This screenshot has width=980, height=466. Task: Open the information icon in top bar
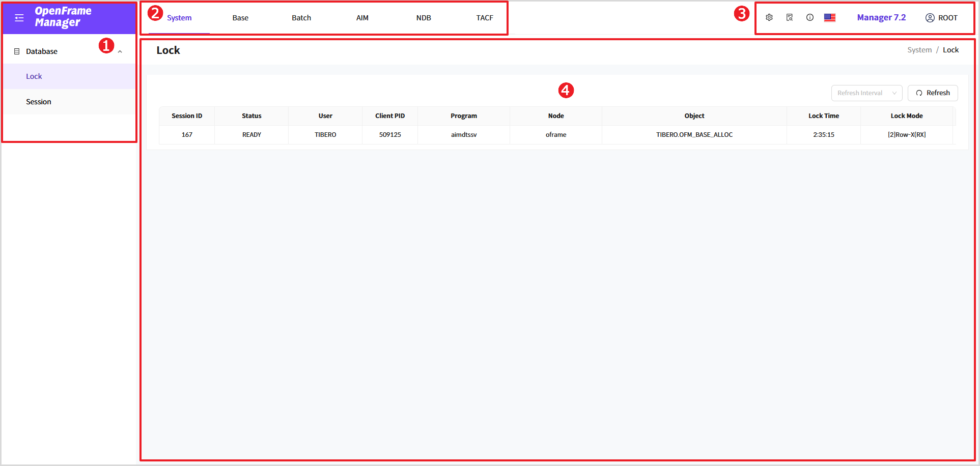[809, 18]
